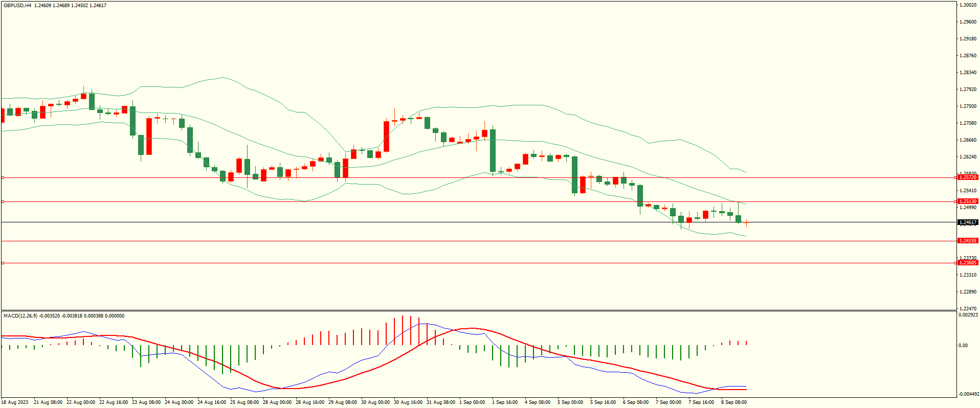Click the 30 Aug 00:00 time label
Viewport: 980px width, 408px height.
tap(375, 402)
